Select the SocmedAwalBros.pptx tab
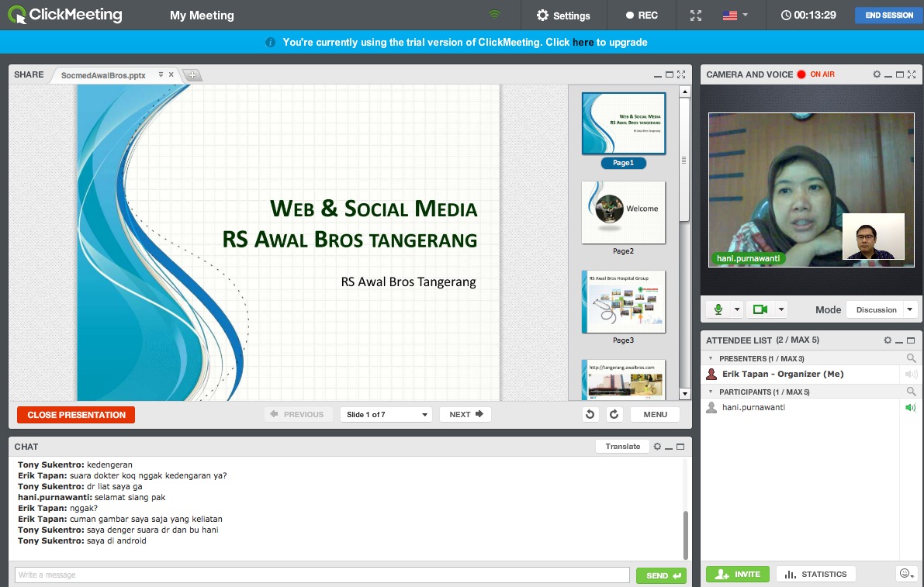Viewport: 924px width, 587px height. [x=103, y=75]
